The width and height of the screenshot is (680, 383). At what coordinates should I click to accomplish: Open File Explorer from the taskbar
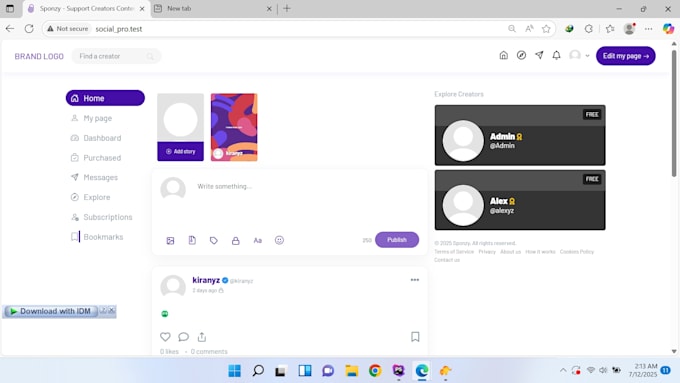pos(352,371)
